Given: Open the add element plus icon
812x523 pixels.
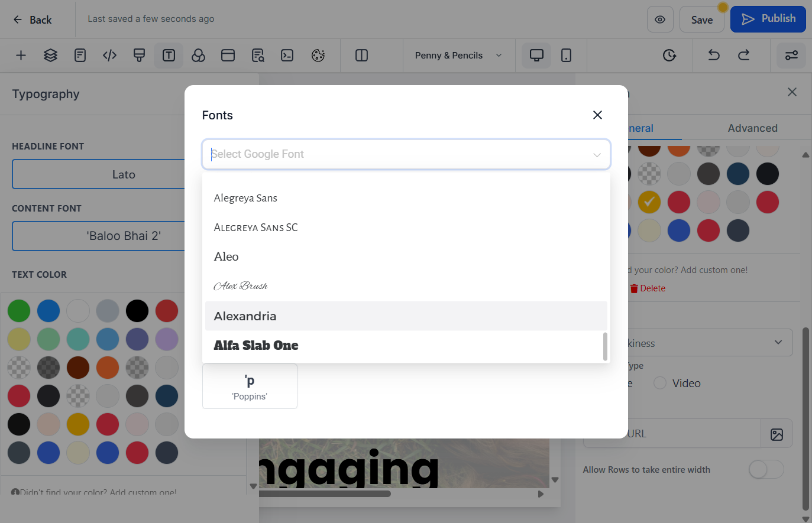Looking at the screenshot, I should [21, 56].
